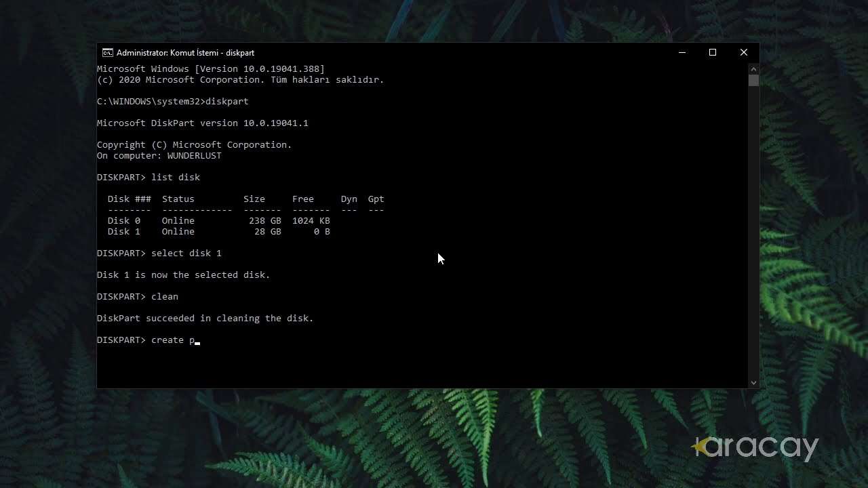Click the 'create p' input line
The width and height of the screenshot is (868, 488).
click(172, 340)
